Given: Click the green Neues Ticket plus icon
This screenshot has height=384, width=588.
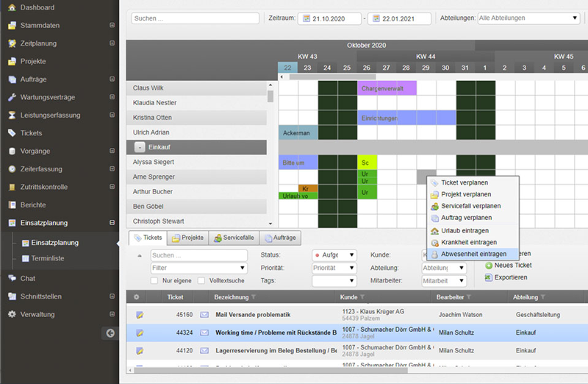Looking at the screenshot, I should tap(489, 265).
